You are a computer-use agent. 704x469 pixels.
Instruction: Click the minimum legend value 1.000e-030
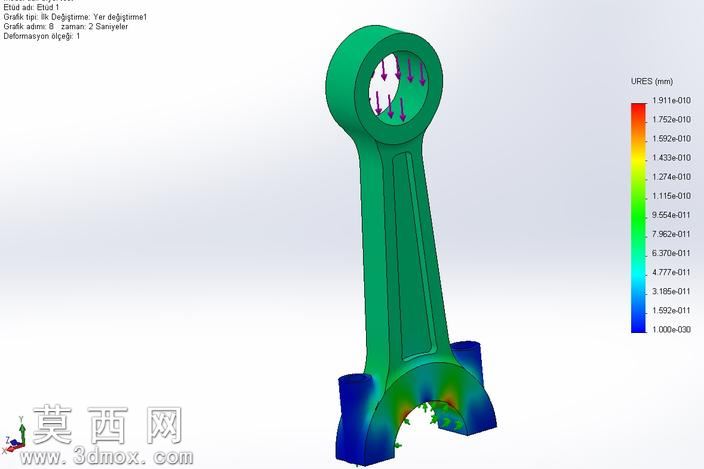(x=671, y=329)
